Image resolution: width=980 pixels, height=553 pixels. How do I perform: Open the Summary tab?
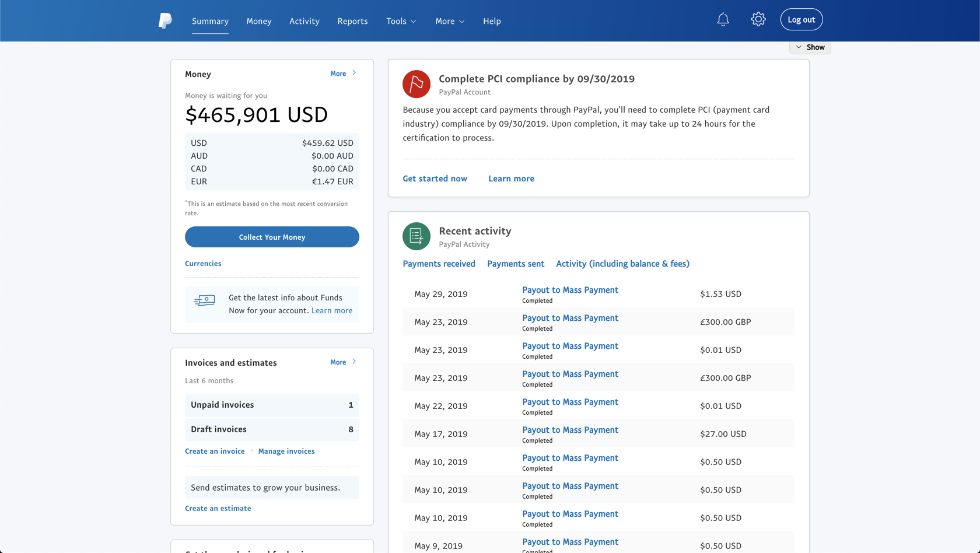[210, 21]
